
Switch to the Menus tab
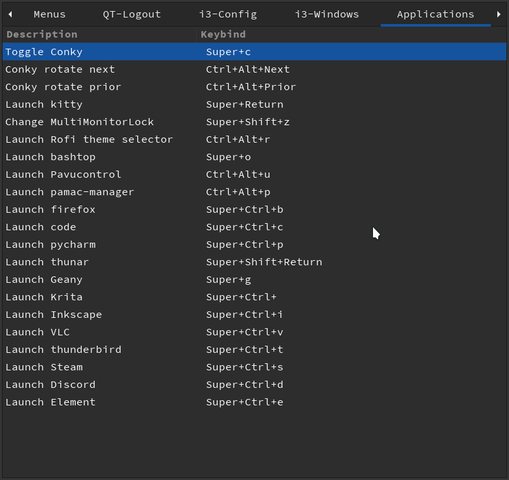(x=49, y=14)
